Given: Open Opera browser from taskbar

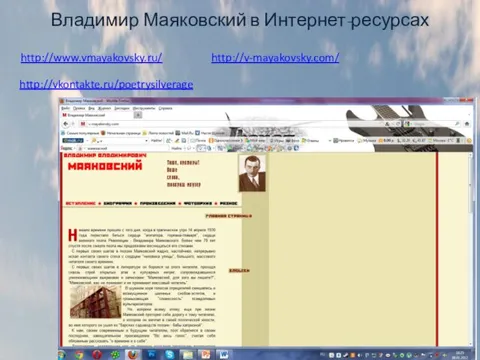Looking at the screenshot, I should 97,354.
